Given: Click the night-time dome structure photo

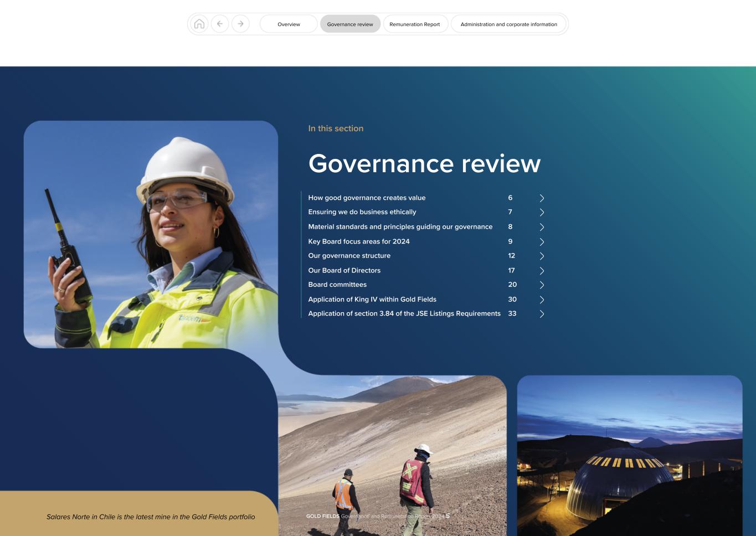Looking at the screenshot, I should click(629, 454).
